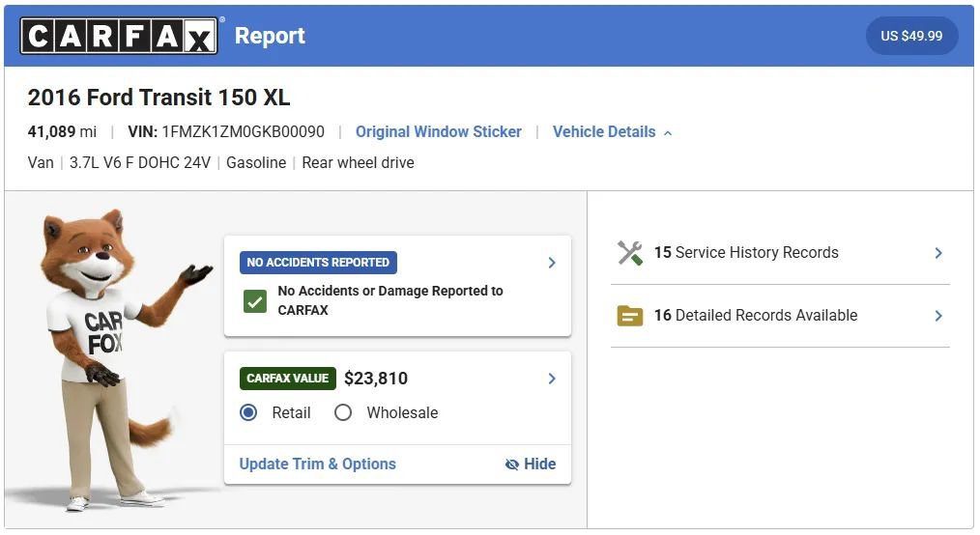Click the 41,089 mi mileage text
This screenshot has width=980, height=535.
62,131
